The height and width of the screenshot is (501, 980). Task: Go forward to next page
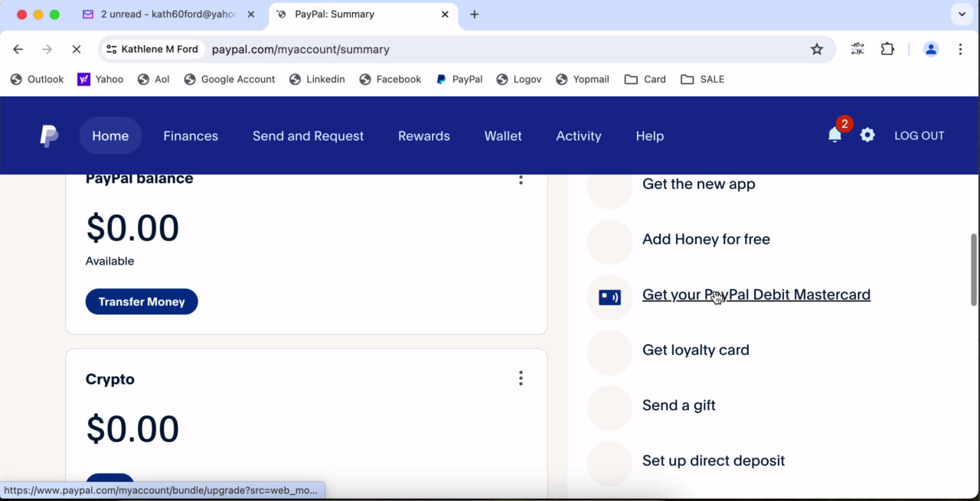[x=47, y=49]
